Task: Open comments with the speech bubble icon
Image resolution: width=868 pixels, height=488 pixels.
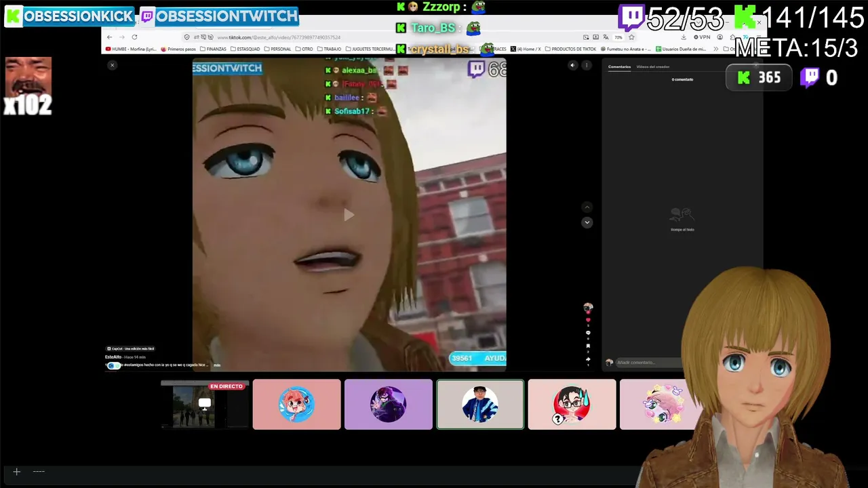Action: click(x=588, y=333)
